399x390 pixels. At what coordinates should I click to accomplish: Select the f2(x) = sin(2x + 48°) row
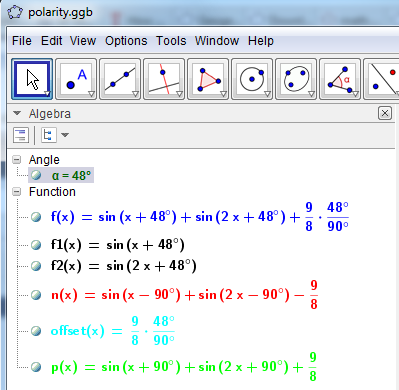tap(124, 266)
